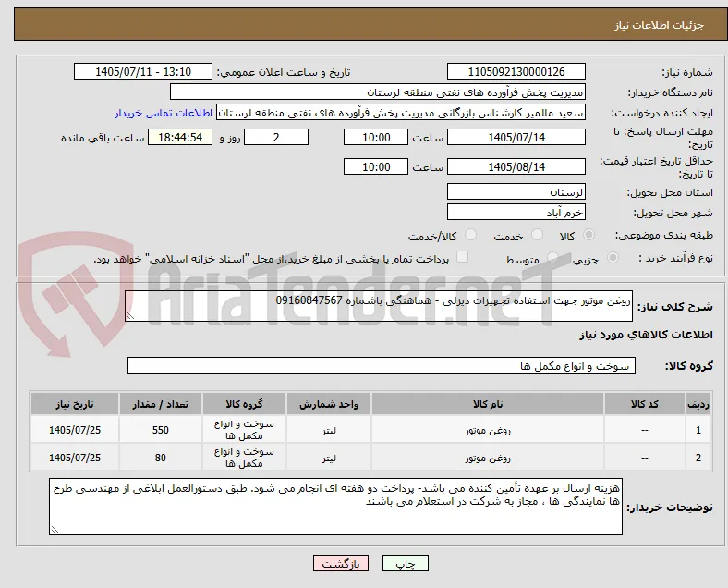
Task: Click the date 1405/07/25 in row 1
Action: pos(75,430)
